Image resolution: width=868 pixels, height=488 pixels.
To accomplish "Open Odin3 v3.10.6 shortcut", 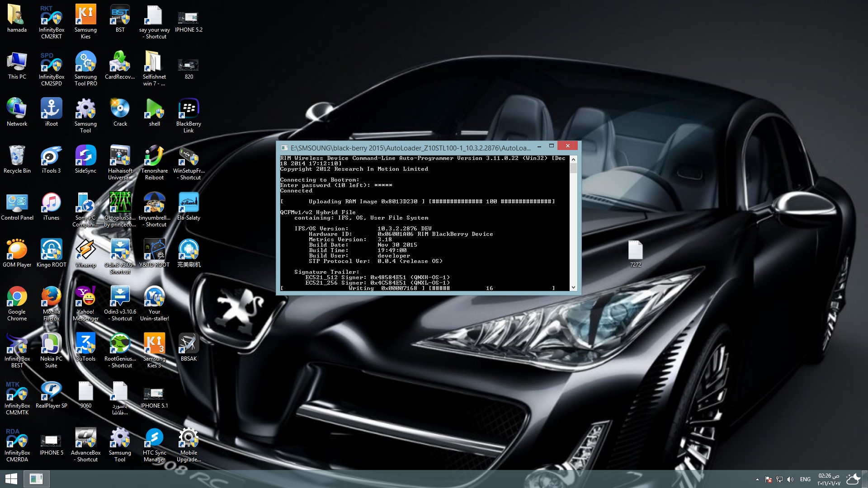I will pos(120,304).
